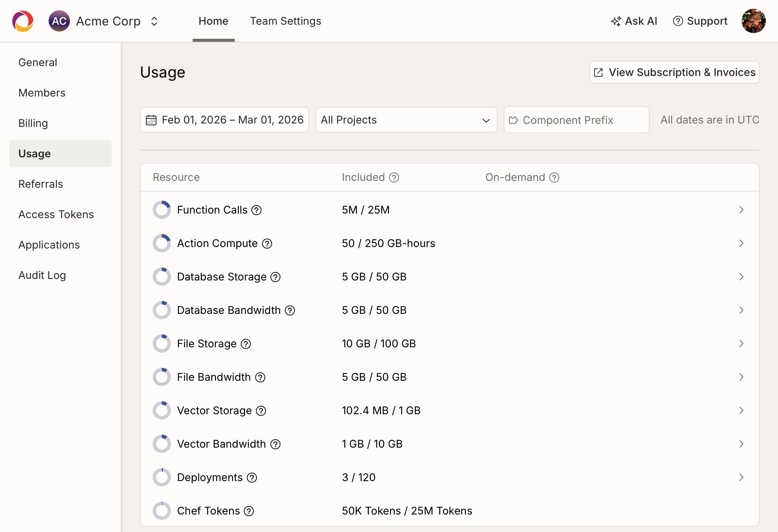The height and width of the screenshot is (532, 778).
Task: Click View Subscription & Invoices
Action: click(x=674, y=72)
